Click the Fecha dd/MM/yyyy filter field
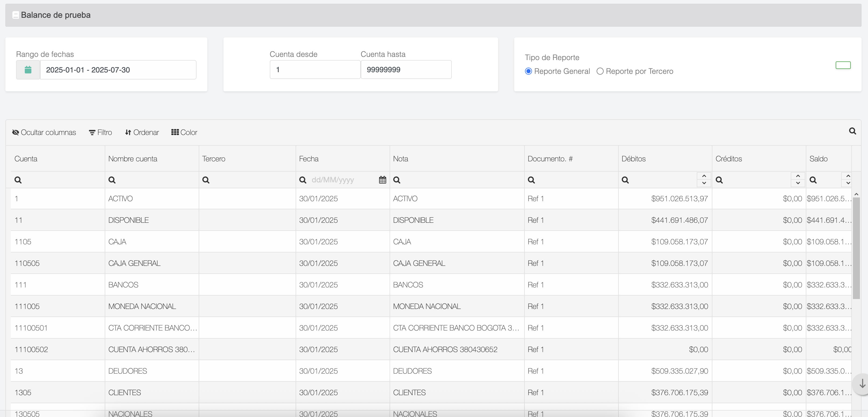The height and width of the screenshot is (417, 868). (x=343, y=180)
